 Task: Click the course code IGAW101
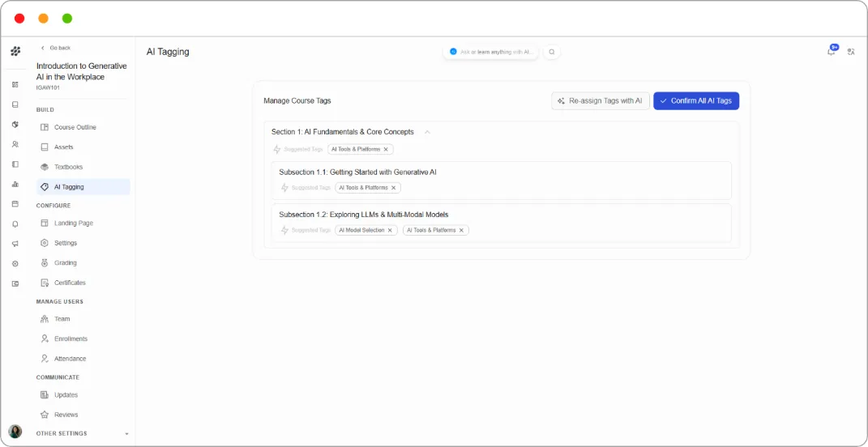click(47, 87)
